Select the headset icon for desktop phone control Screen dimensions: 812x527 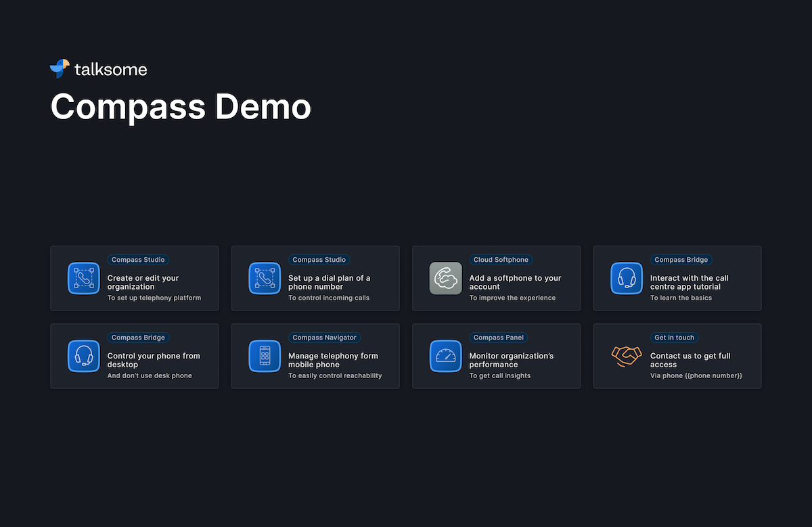coord(84,356)
